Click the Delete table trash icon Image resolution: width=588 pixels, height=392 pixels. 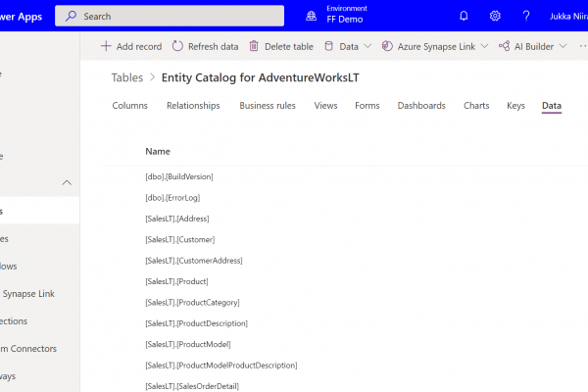254,46
